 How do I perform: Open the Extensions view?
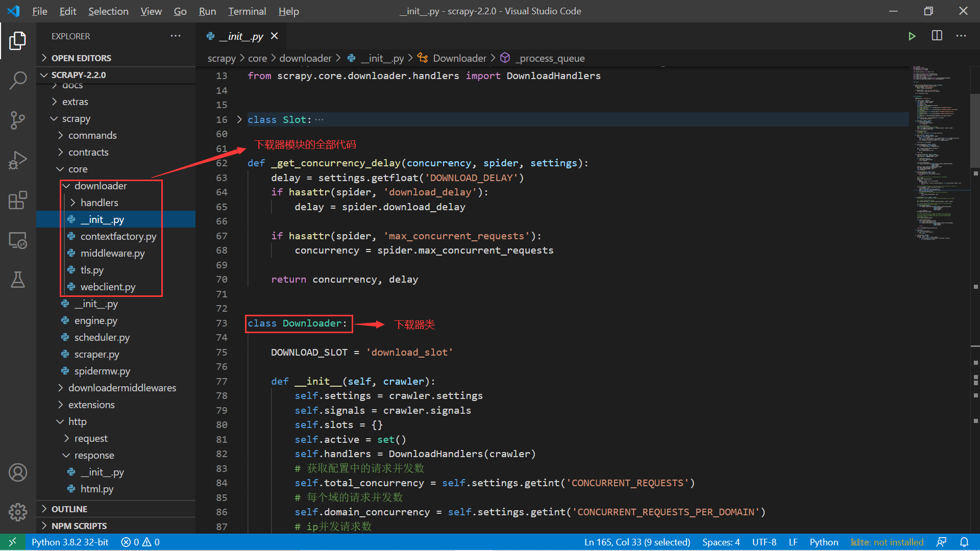18,200
